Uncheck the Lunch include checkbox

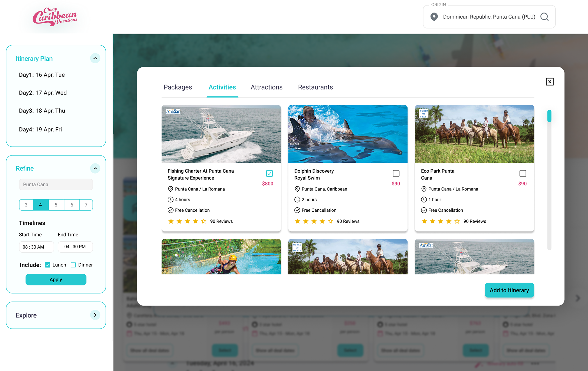48,265
